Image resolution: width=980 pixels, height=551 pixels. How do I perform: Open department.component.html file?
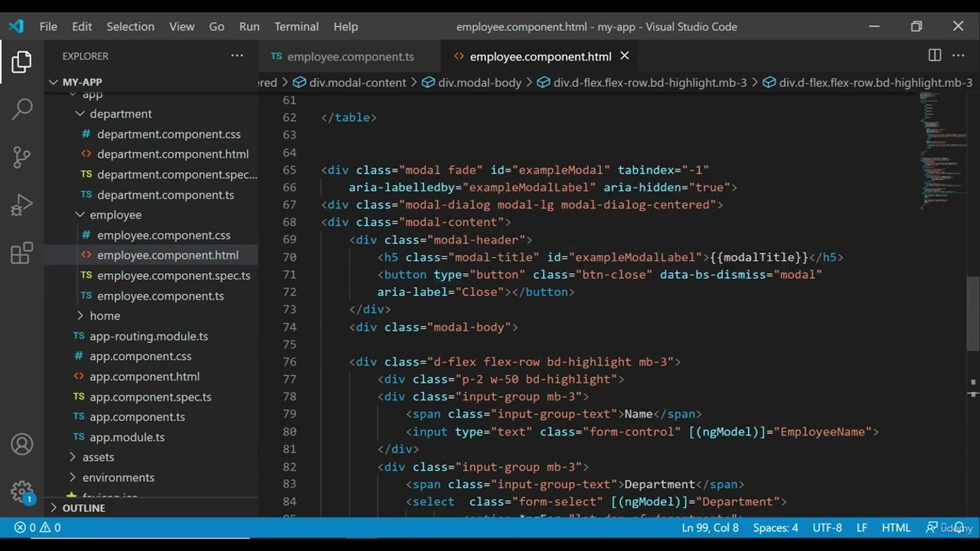pos(172,154)
